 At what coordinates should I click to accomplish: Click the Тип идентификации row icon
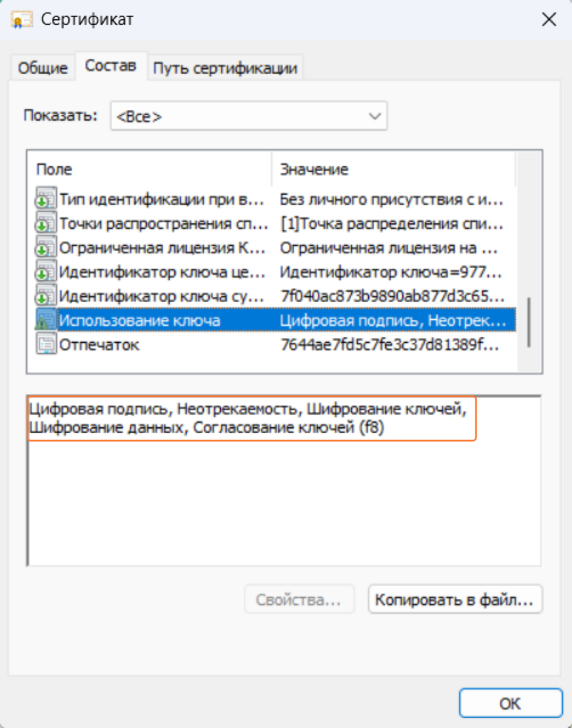[x=46, y=199]
